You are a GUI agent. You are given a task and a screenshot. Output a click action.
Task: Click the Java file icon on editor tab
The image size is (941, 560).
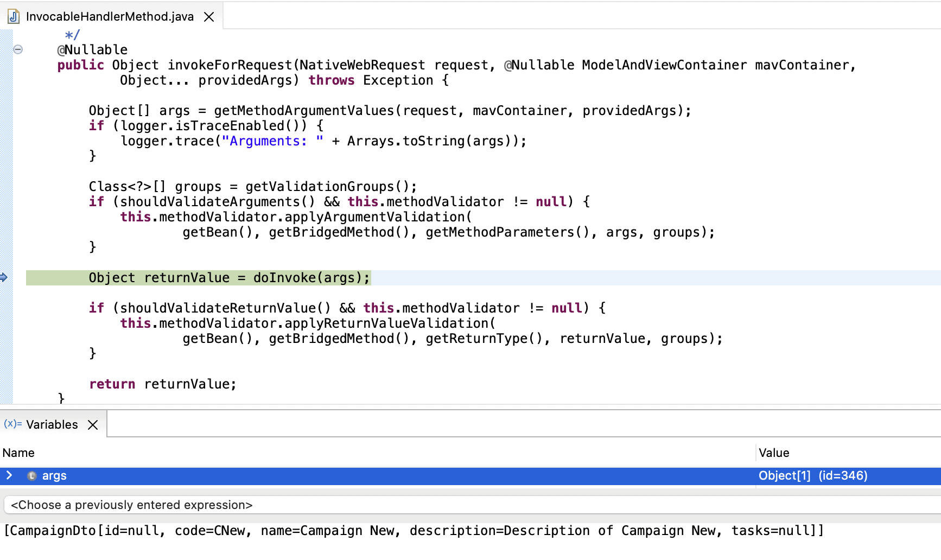tap(14, 17)
